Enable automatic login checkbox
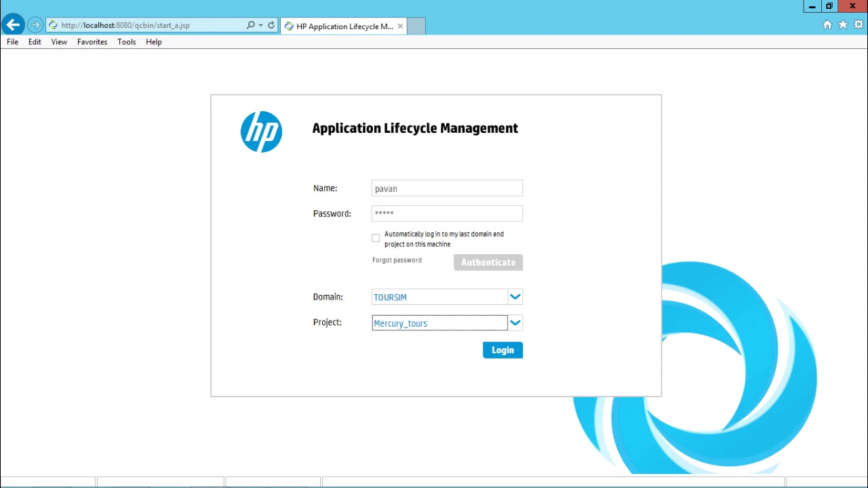 click(x=376, y=238)
